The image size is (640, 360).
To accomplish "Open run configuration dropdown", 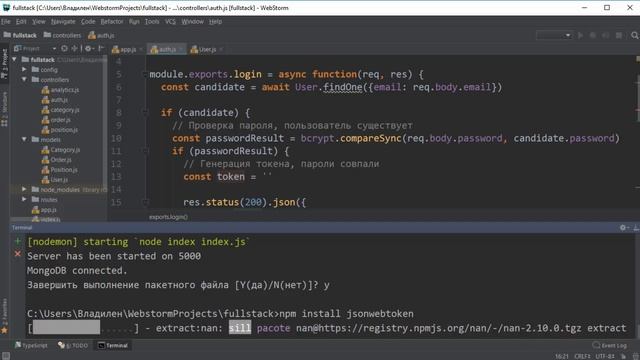I will [554, 36].
